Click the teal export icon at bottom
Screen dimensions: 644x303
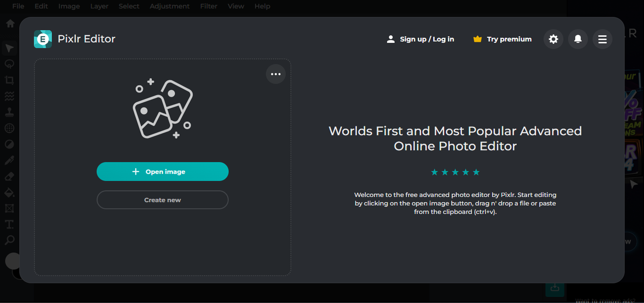tap(554, 287)
